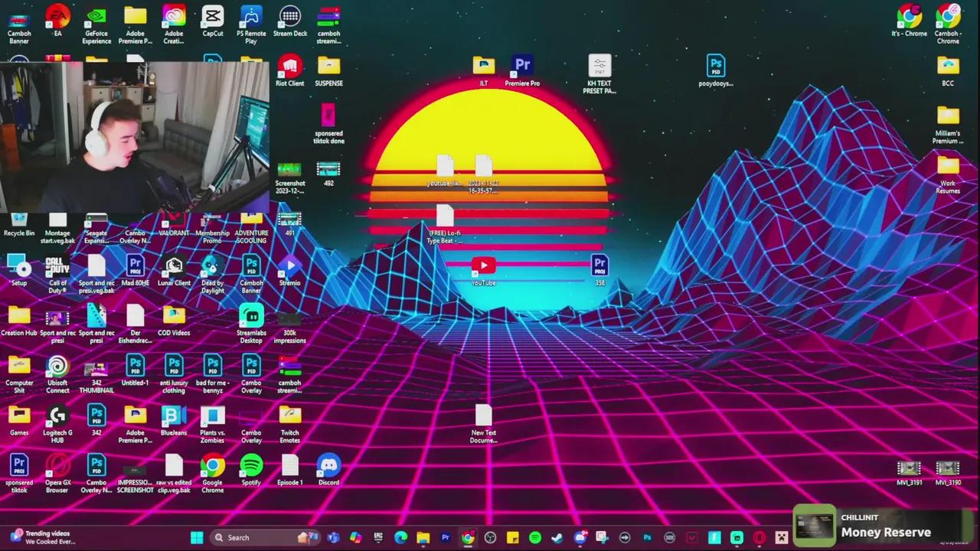The height and width of the screenshot is (551, 980).
Task: Select the MVI_3190 video file
Action: [948, 473]
